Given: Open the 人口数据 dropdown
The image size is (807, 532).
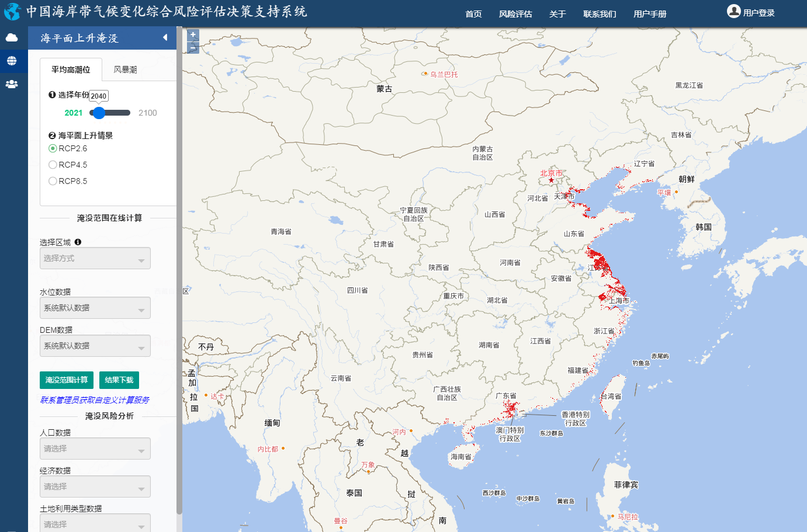Looking at the screenshot, I should [95, 448].
